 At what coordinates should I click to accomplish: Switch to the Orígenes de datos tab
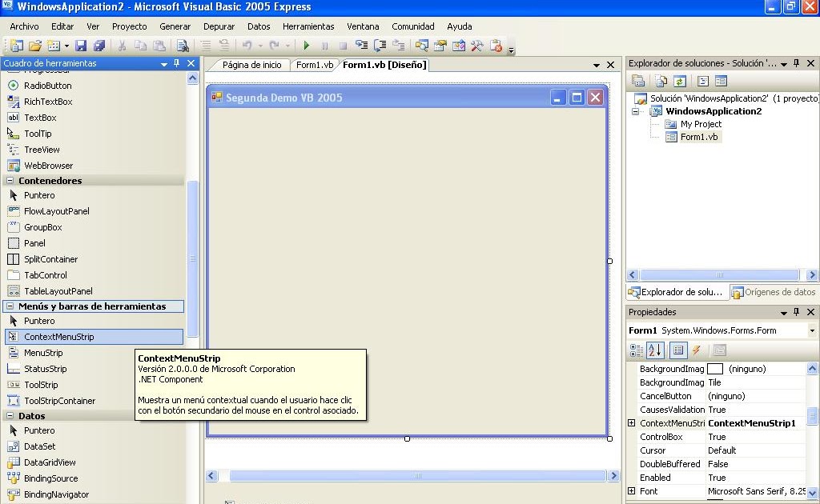pyautogui.click(x=774, y=292)
